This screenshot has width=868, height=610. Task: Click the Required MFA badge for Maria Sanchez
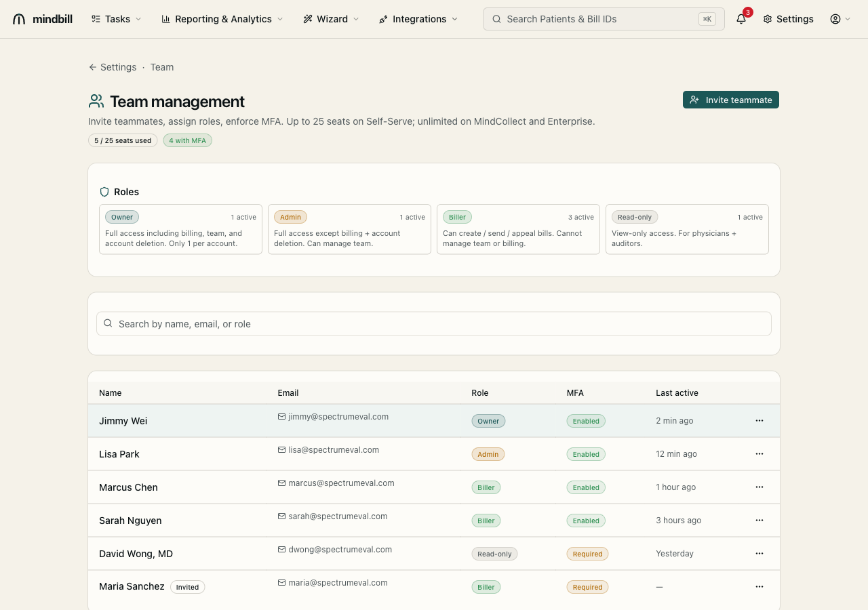tap(587, 587)
